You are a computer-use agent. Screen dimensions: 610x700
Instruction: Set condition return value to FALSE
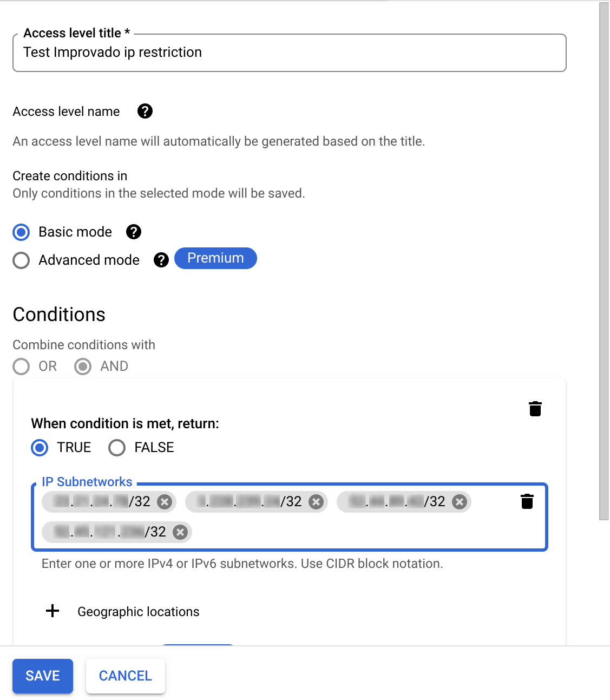(117, 448)
